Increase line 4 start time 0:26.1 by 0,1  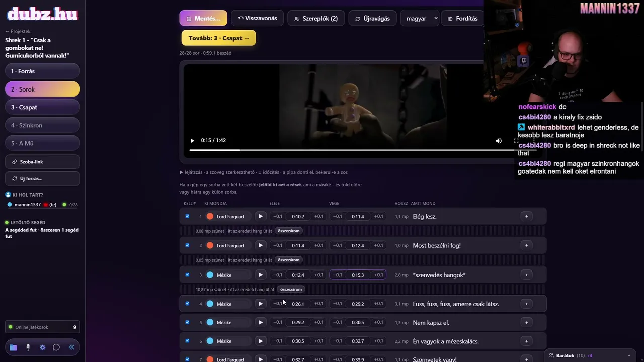pos(319,304)
